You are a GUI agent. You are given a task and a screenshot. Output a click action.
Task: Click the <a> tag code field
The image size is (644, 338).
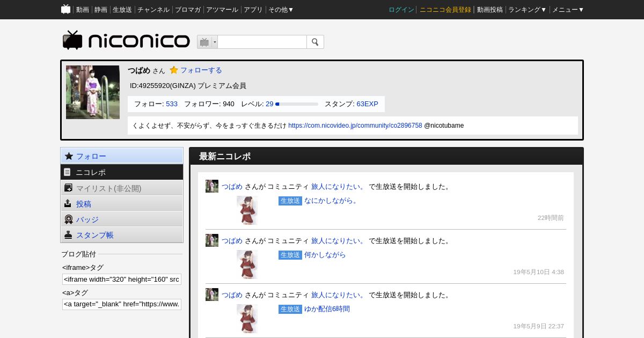pyautogui.click(x=122, y=305)
